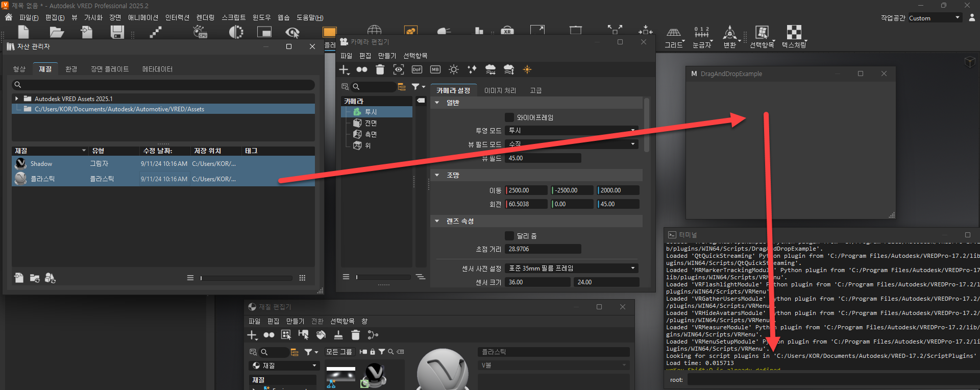The width and height of the screenshot is (980, 390).
Task: Open the Rendering (렌더링) menu
Action: [x=206, y=17]
